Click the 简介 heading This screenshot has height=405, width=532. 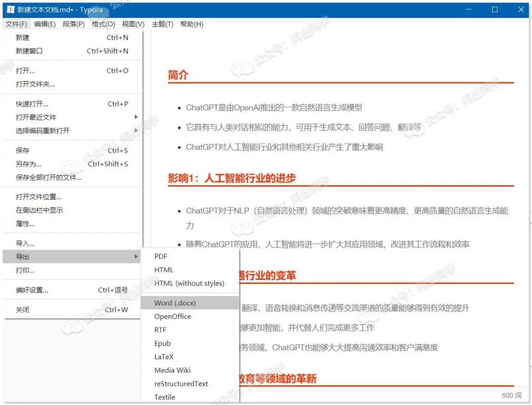click(178, 75)
